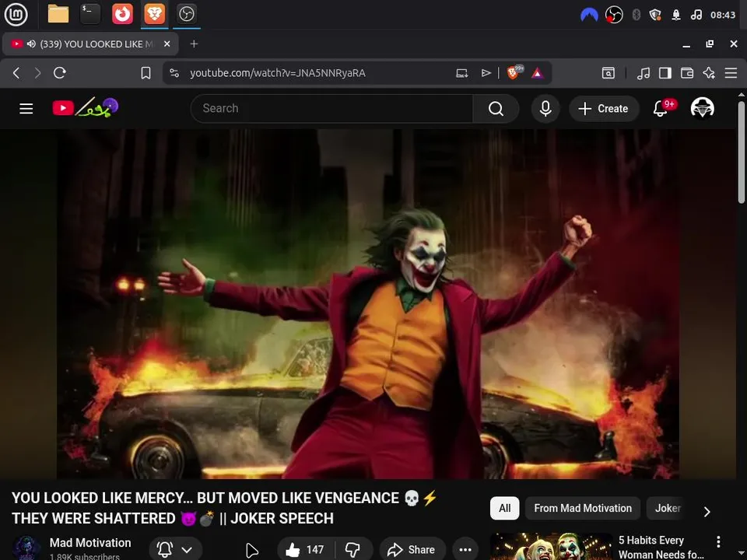Switch to the Brave browser in taskbar
This screenshot has width=747, height=560.
point(155,14)
